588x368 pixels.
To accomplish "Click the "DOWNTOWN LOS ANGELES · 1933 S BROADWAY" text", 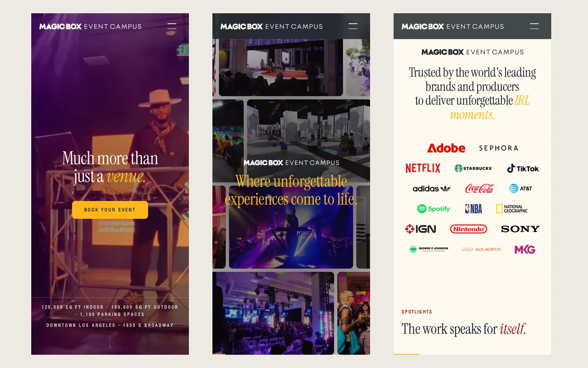I will 110,325.
